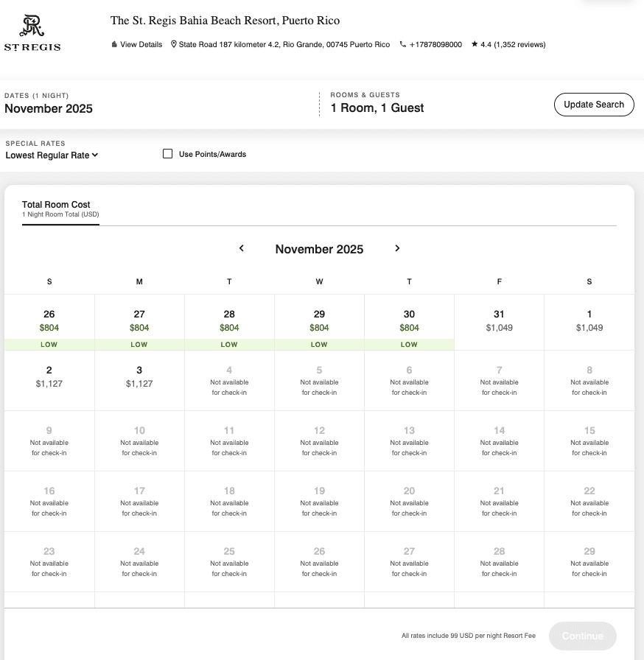Go to previous month arrow
This screenshot has width=644, height=660.
(241, 249)
